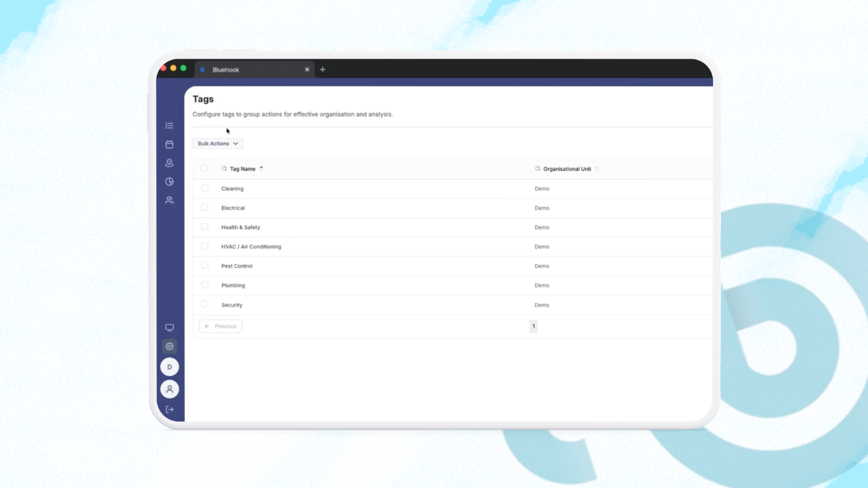The image size is (868, 488).
Task: Close the Bluehook browser tab
Action: 307,69
